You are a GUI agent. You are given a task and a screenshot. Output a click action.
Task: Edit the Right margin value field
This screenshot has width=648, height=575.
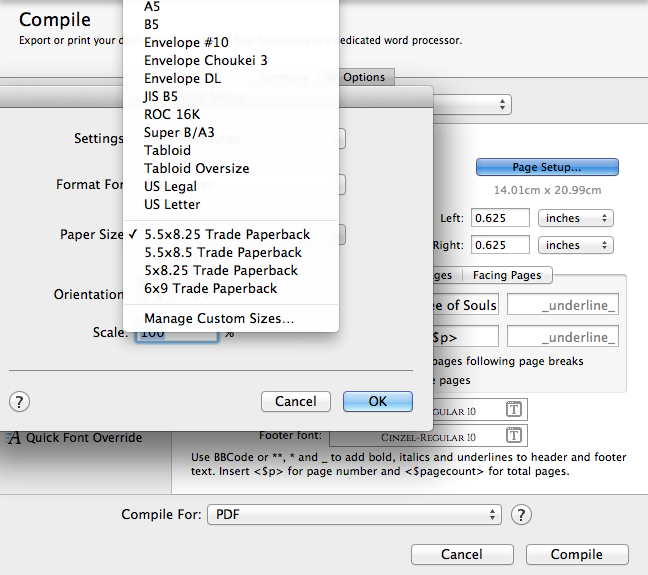(x=500, y=245)
